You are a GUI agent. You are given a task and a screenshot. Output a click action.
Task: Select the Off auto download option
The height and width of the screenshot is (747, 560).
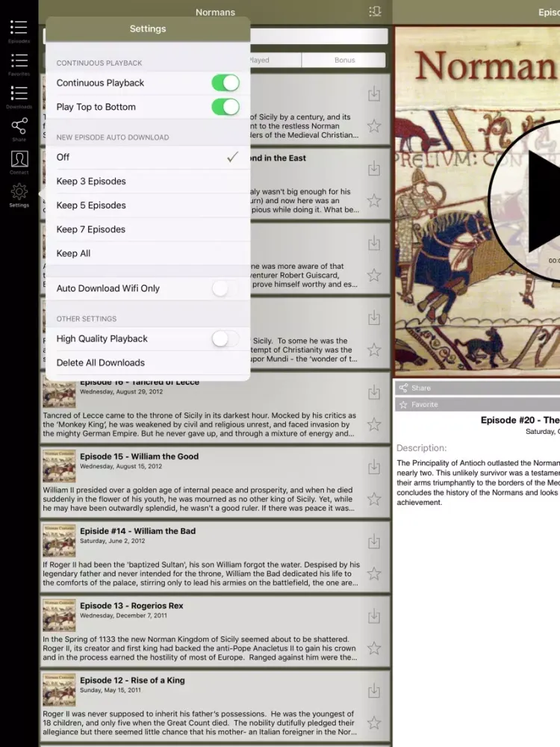click(148, 157)
